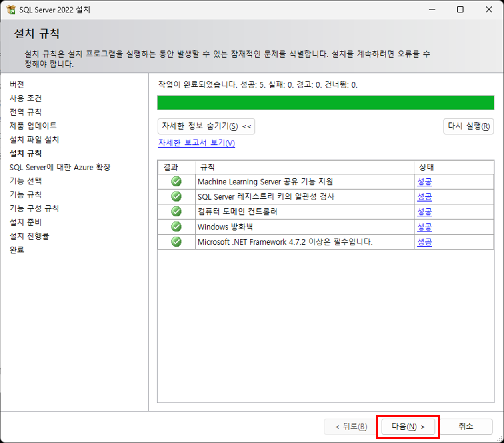The height and width of the screenshot is (443, 504).
Task: Select the 완료 step
Action: coord(17,250)
